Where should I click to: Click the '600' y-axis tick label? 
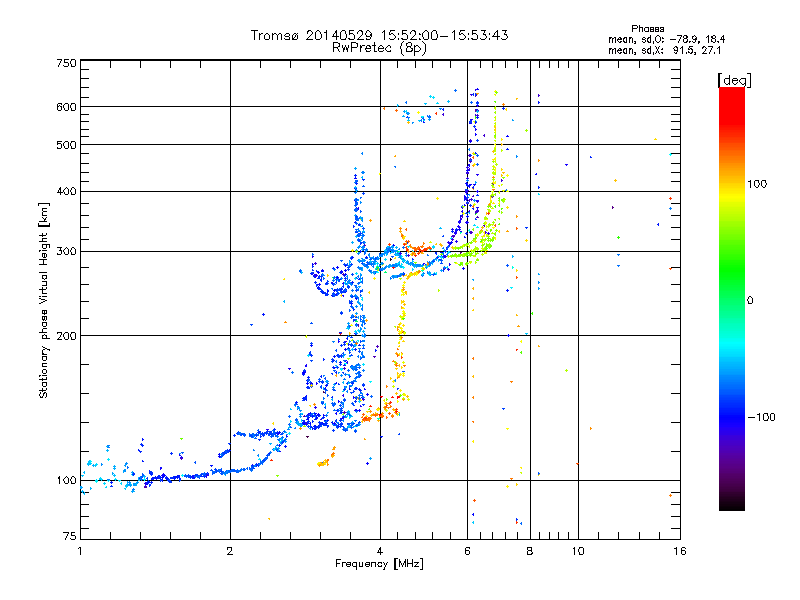point(67,107)
